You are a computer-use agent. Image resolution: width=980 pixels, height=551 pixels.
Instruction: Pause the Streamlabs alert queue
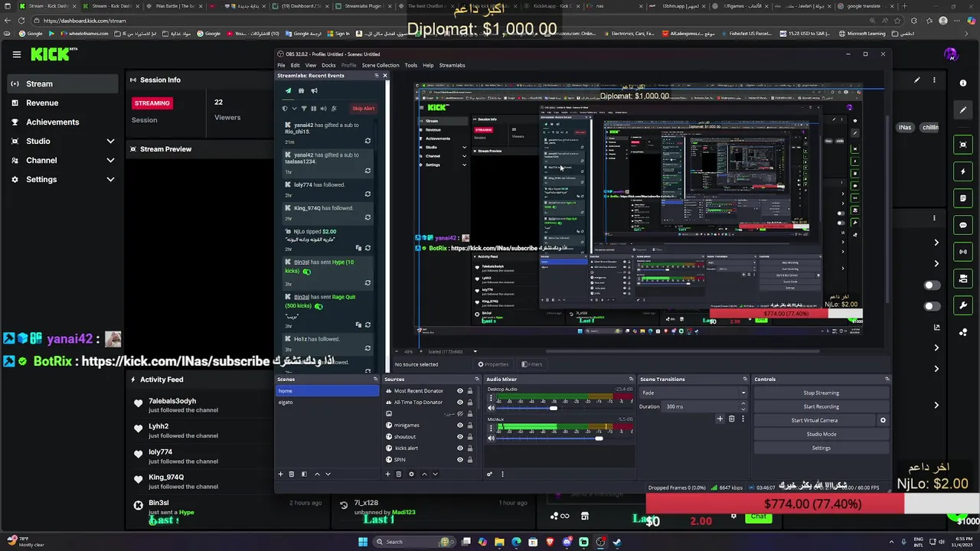(313, 109)
